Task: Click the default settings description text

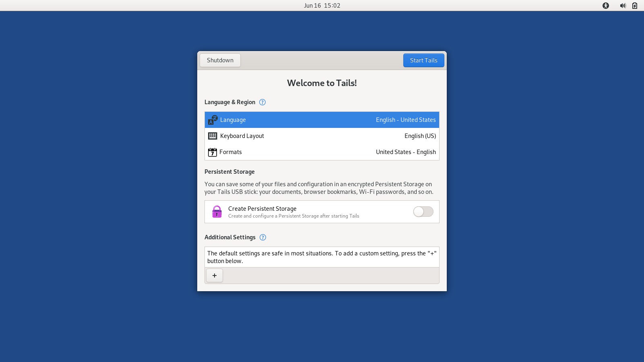Action: [x=322, y=257]
